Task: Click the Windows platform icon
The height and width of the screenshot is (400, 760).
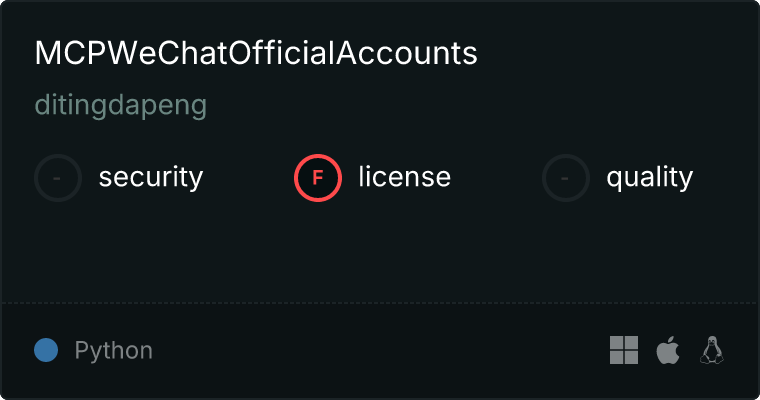Action: point(624,350)
